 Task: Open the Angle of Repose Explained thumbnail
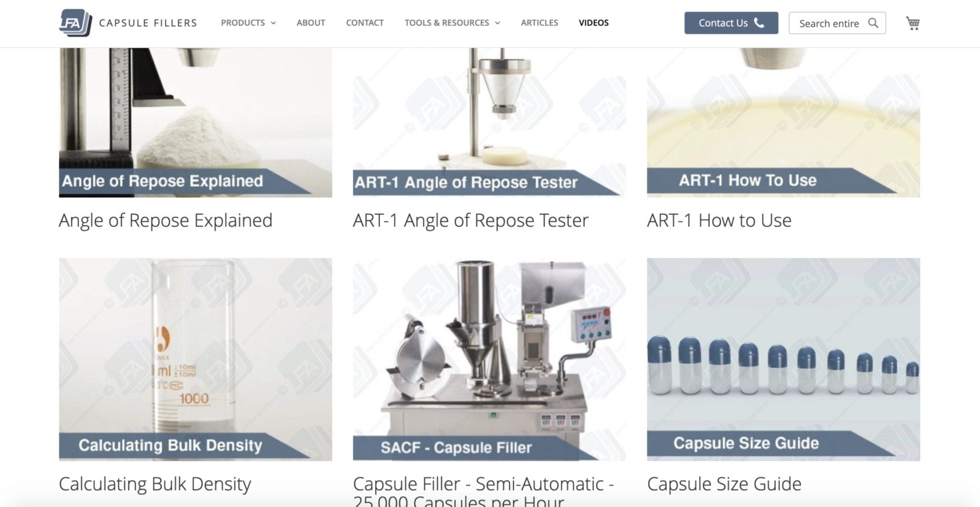195,123
